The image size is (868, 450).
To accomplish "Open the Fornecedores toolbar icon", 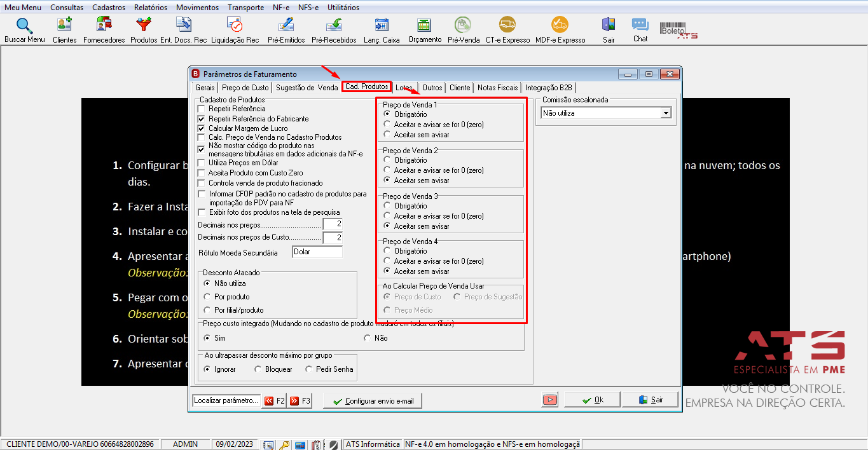I will (104, 25).
